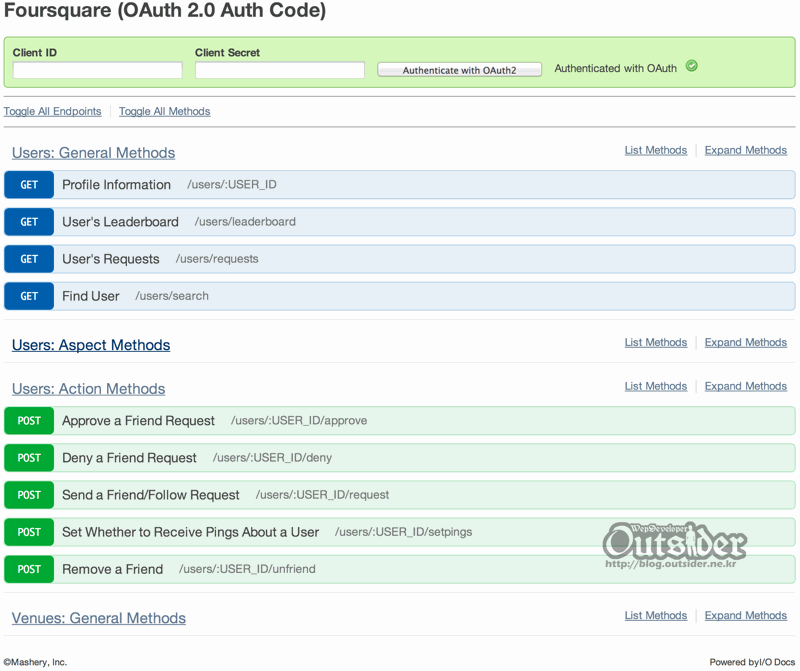
Task: Click the /users/:USER_ID path text
Action: (232, 185)
